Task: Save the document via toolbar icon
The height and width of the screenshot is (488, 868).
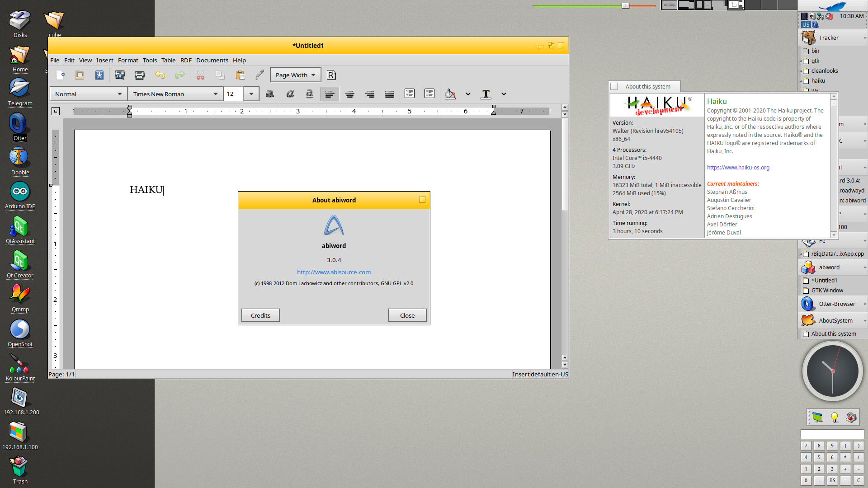Action: pyautogui.click(x=99, y=75)
